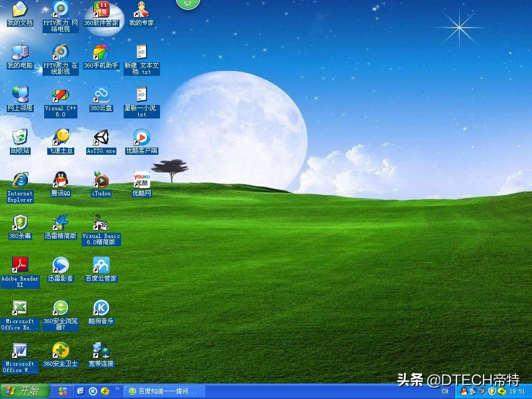This screenshot has height=399, width=532.
Task: Expand the quick launch overflow chevron
Action: (x=116, y=389)
